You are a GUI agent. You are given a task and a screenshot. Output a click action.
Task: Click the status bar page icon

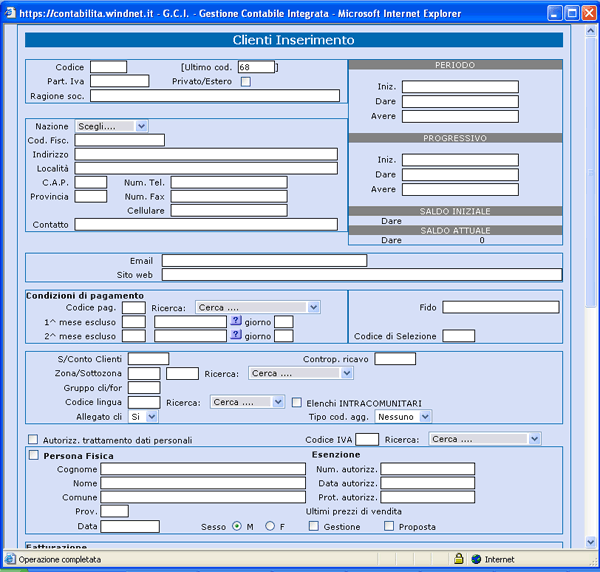click(10, 559)
